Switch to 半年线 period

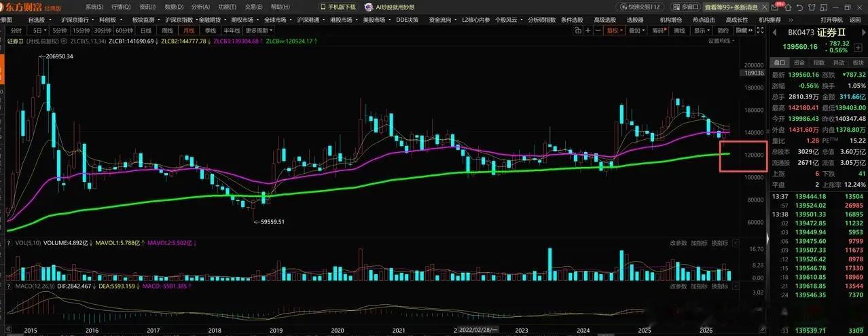click(x=232, y=31)
